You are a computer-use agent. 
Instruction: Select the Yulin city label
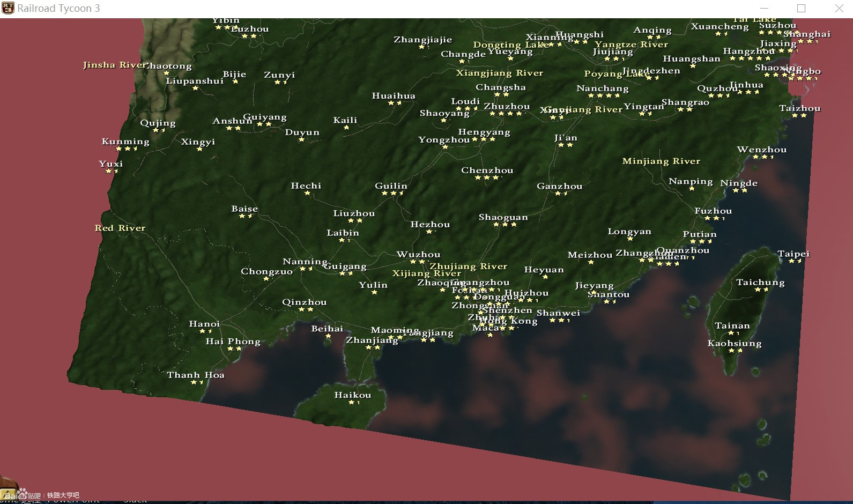pyautogui.click(x=373, y=285)
